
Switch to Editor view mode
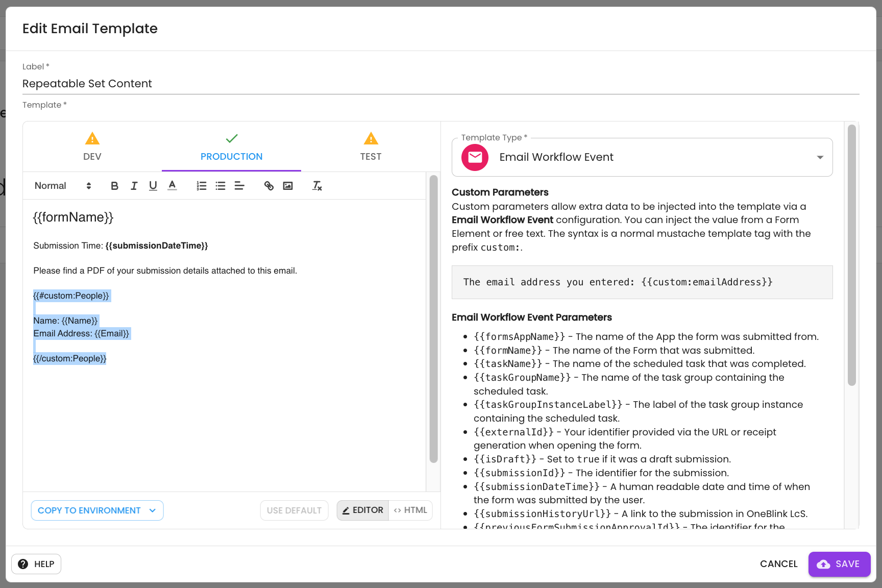click(x=363, y=510)
